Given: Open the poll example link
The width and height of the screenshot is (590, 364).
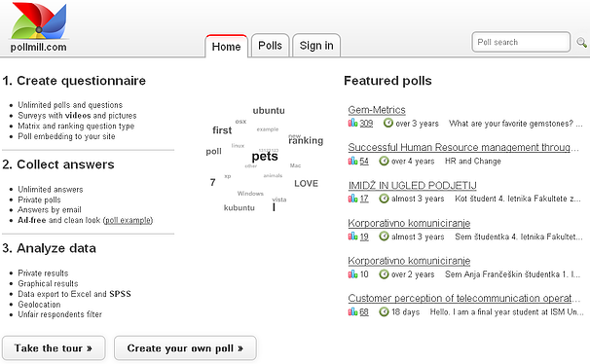Looking at the screenshot, I should point(128,220).
